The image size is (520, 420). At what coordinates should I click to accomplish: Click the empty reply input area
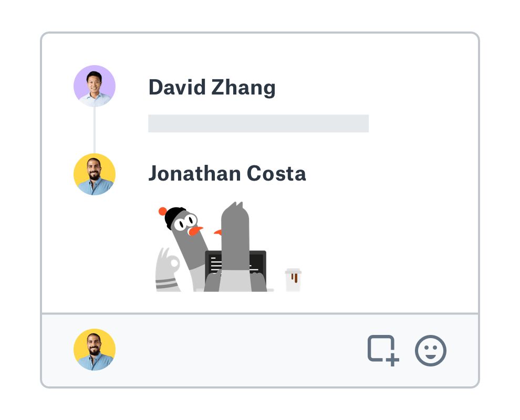pos(236,350)
